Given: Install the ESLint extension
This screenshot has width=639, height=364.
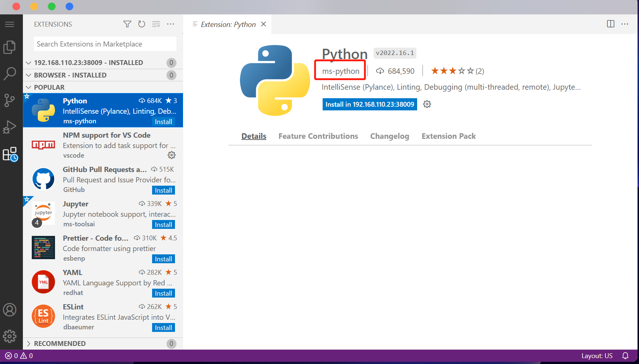Looking at the screenshot, I should (164, 328).
